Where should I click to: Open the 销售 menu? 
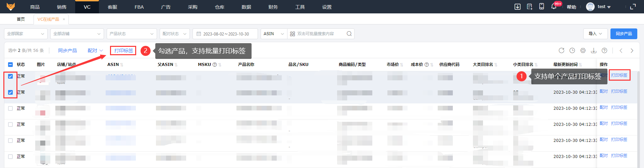[62, 7]
